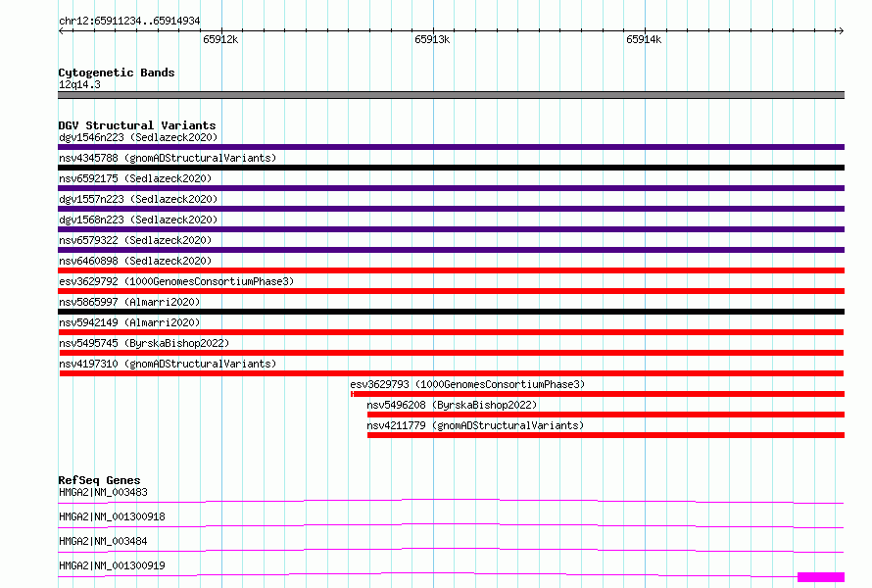Image resolution: width=872 pixels, height=588 pixels.
Task: Click the nsv6460898 (Sedlazeck2020) label
Action: pos(135,261)
